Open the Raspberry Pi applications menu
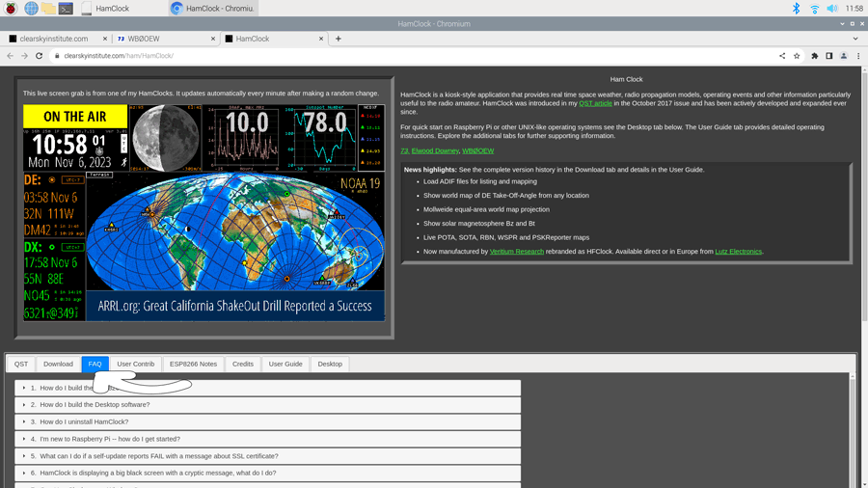The width and height of the screenshot is (868, 488). [x=11, y=9]
